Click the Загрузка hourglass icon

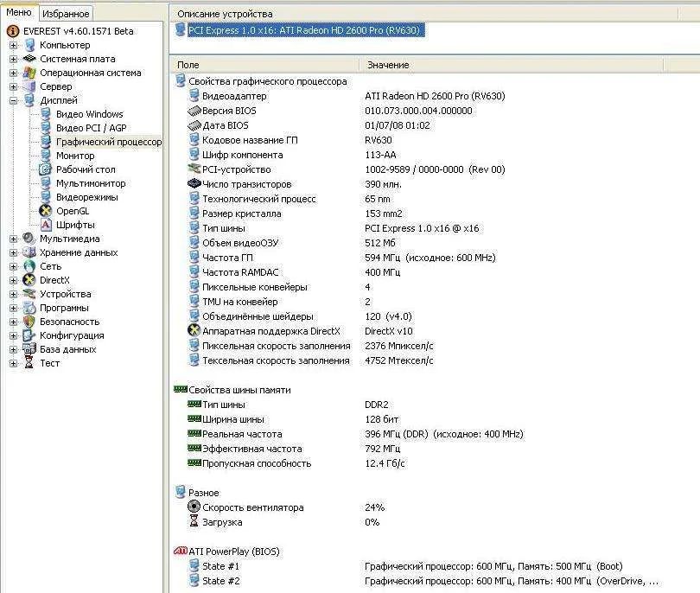point(194,521)
